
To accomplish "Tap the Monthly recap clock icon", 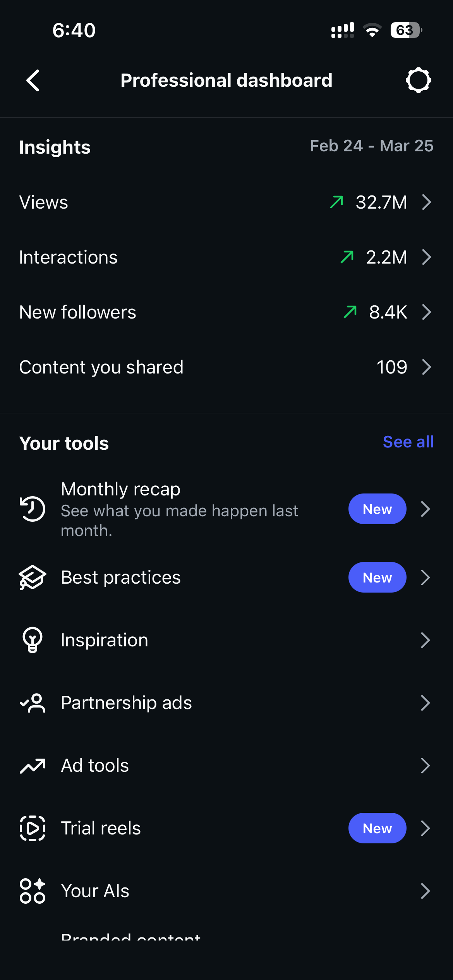I will pyautogui.click(x=33, y=509).
